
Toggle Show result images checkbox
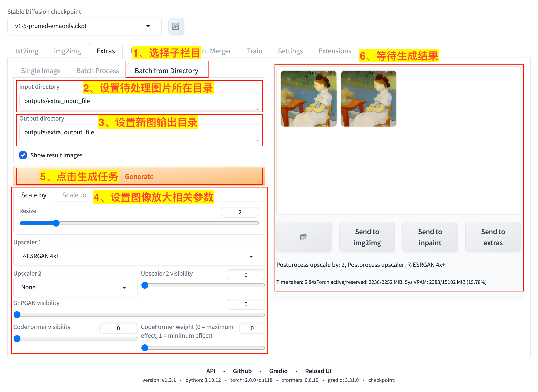click(x=23, y=155)
